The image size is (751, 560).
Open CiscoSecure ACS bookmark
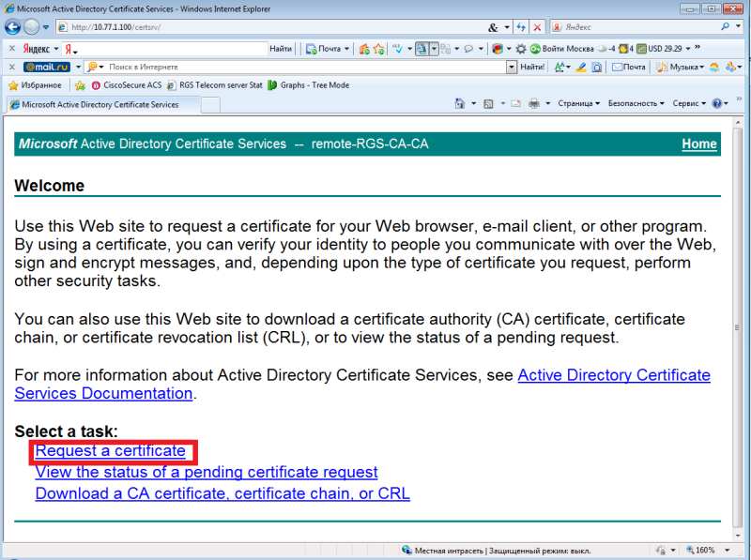pos(127,85)
